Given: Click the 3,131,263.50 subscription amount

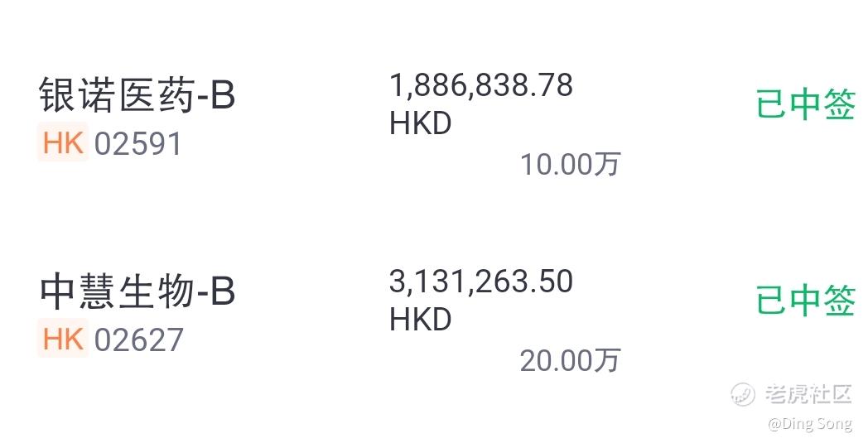Looking at the screenshot, I should [481, 282].
